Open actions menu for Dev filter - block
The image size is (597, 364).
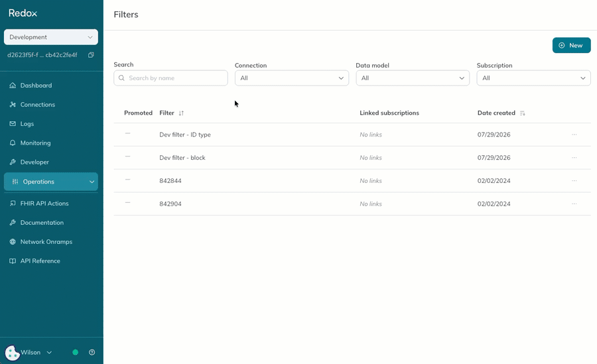[574, 158]
